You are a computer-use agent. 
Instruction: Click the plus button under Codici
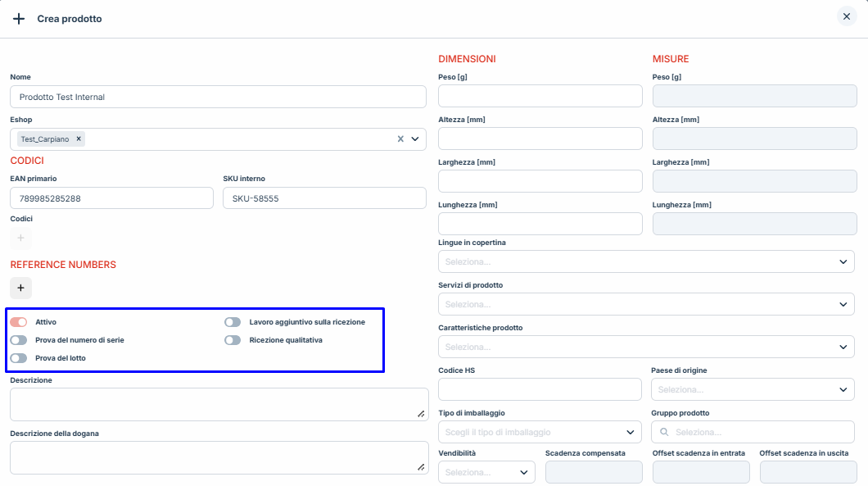point(20,238)
